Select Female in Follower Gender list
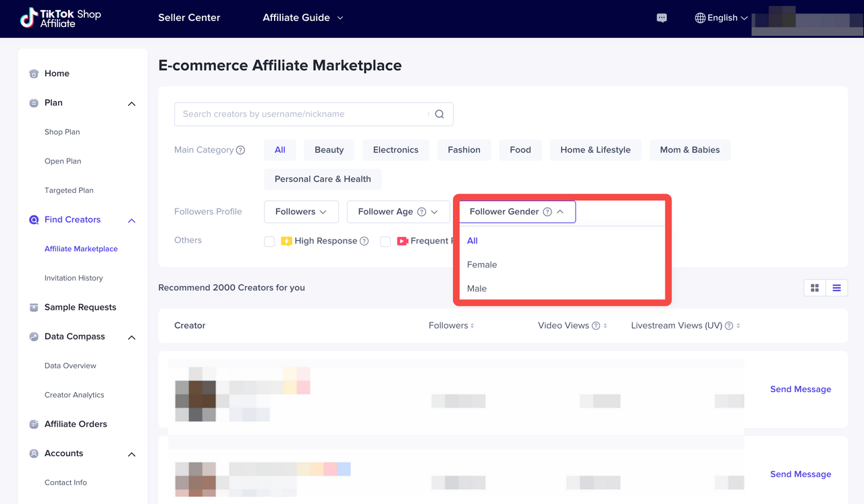This screenshot has height=504, width=864. (482, 264)
